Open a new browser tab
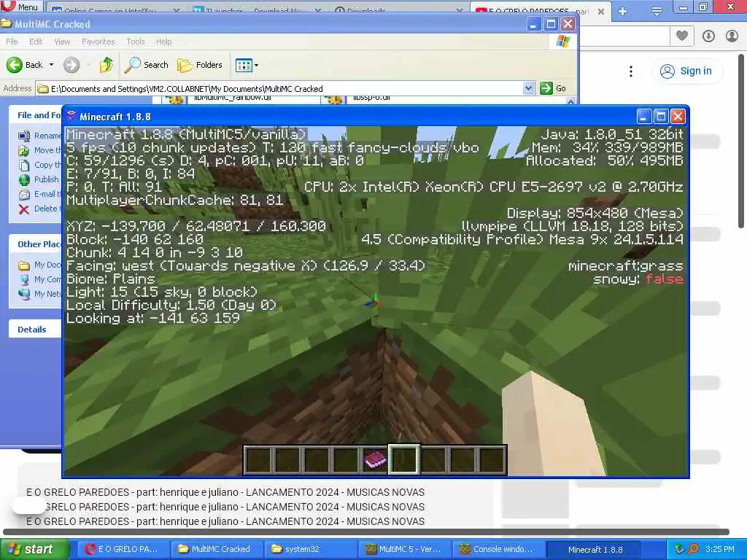Viewport: 747px width, 560px height. click(x=622, y=12)
